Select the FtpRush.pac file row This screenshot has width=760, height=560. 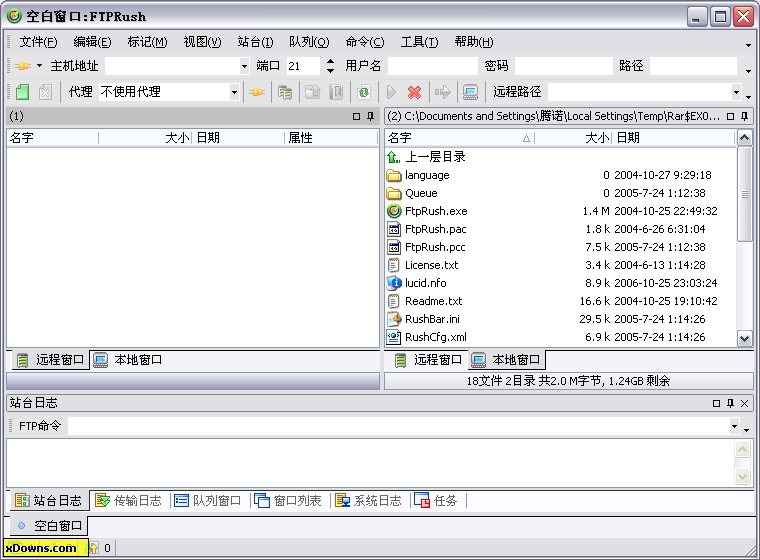click(561, 229)
